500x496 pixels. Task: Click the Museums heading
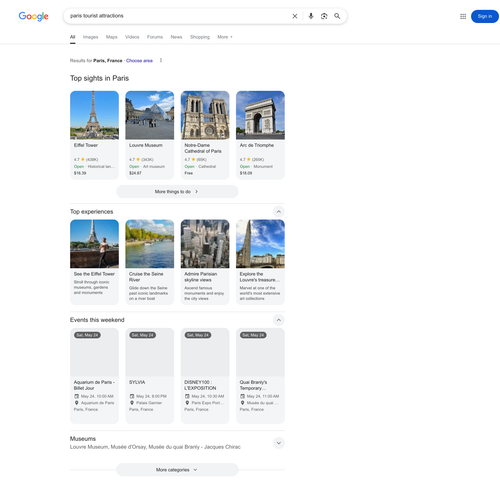point(83,439)
